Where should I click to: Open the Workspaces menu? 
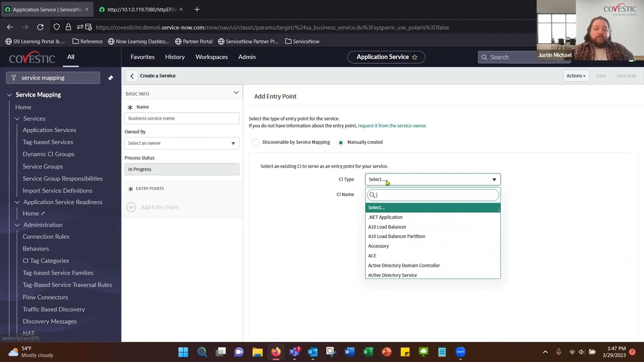pyautogui.click(x=211, y=57)
